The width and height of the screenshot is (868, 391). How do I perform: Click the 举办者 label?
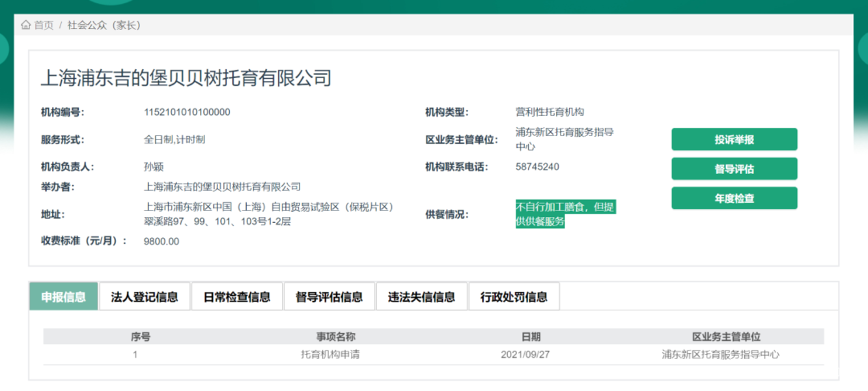(x=57, y=187)
